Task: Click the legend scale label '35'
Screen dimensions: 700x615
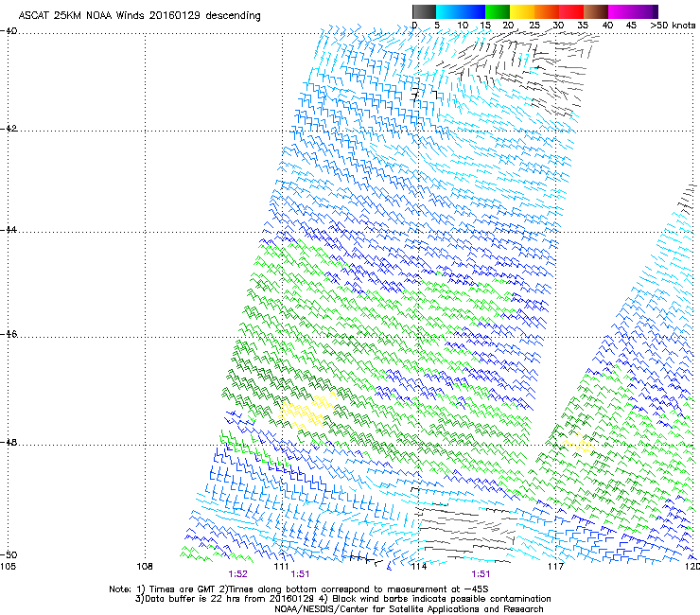Action: click(x=583, y=26)
